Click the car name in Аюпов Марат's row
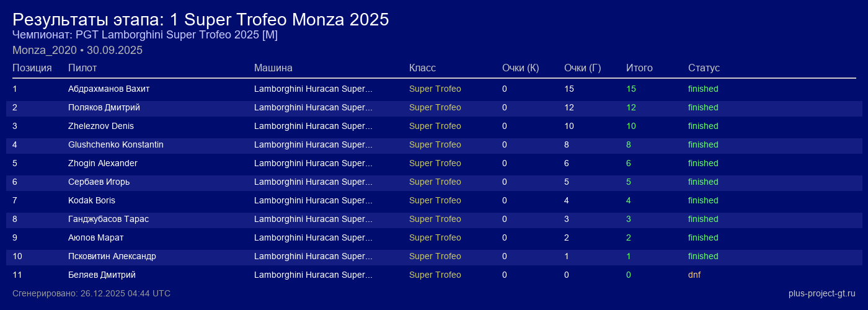868x310 pixels. point(313,237)
